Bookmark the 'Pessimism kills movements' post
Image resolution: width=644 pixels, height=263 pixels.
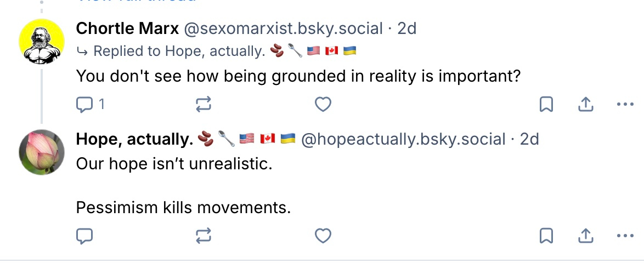546,236
